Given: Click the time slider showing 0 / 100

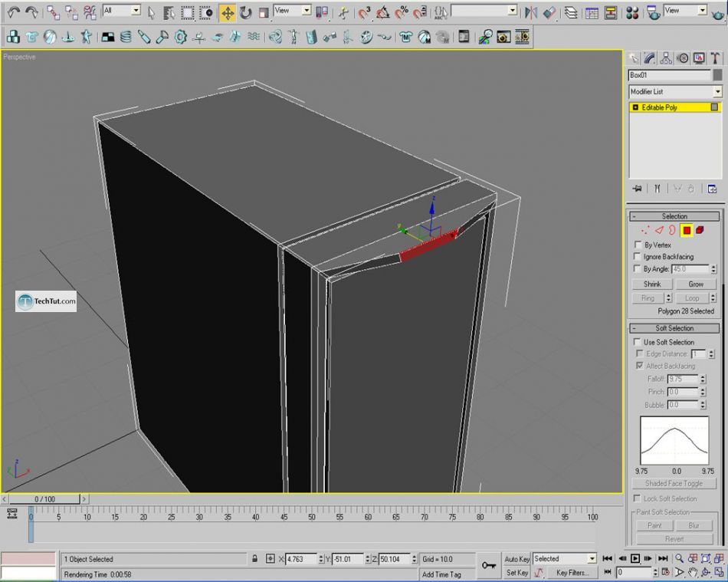Looking at the screenshot, I should (x=44, y=499).
